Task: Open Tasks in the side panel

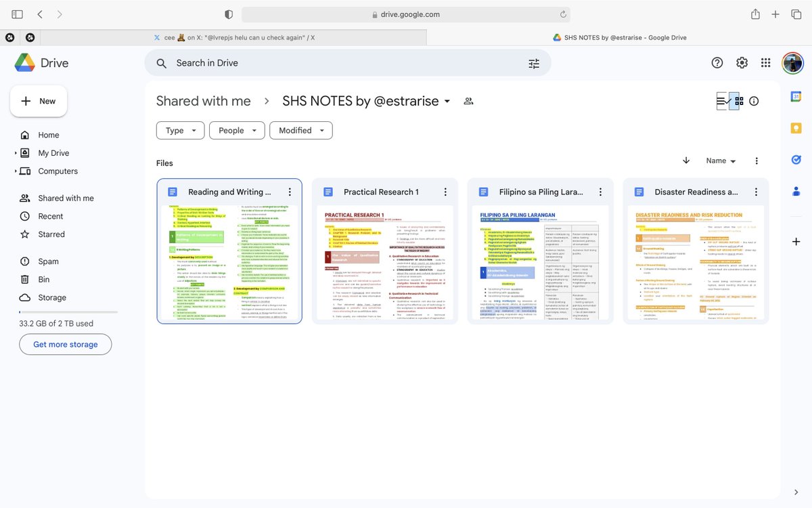Action: 796,160
